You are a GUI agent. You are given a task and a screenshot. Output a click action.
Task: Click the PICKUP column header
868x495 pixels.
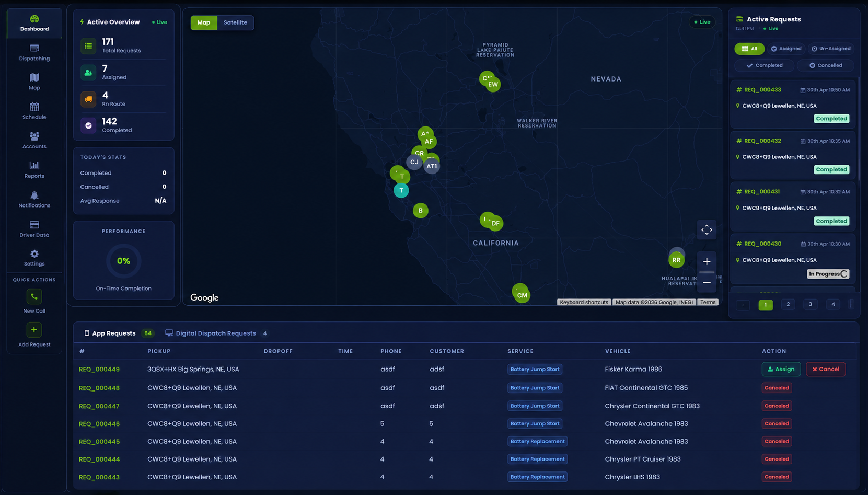click(x=159, y=351)
